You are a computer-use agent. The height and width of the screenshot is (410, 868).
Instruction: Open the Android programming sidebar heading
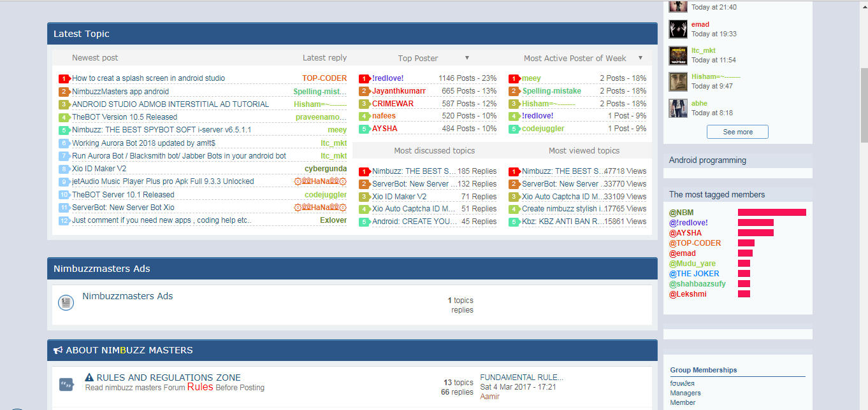pos(707,160)
